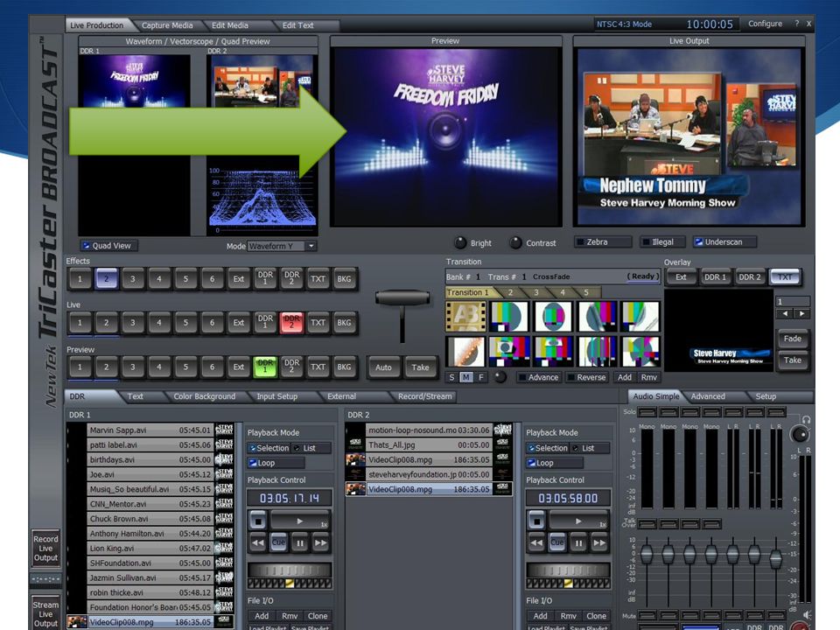Pause DDR 1 playback
This screenshot has width=840, height=630.
(300, 542)
